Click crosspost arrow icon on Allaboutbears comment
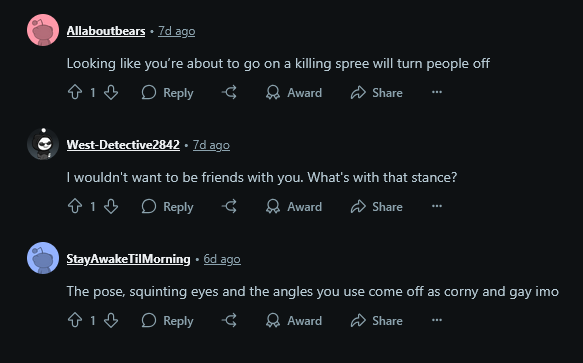This screenshot has width=583, height=363. pos(229,92)
